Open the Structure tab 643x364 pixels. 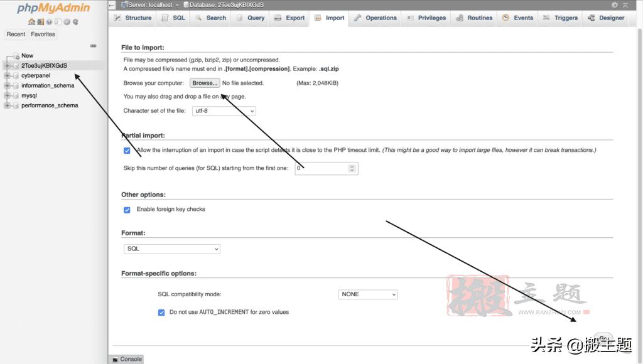click(132, 18)
